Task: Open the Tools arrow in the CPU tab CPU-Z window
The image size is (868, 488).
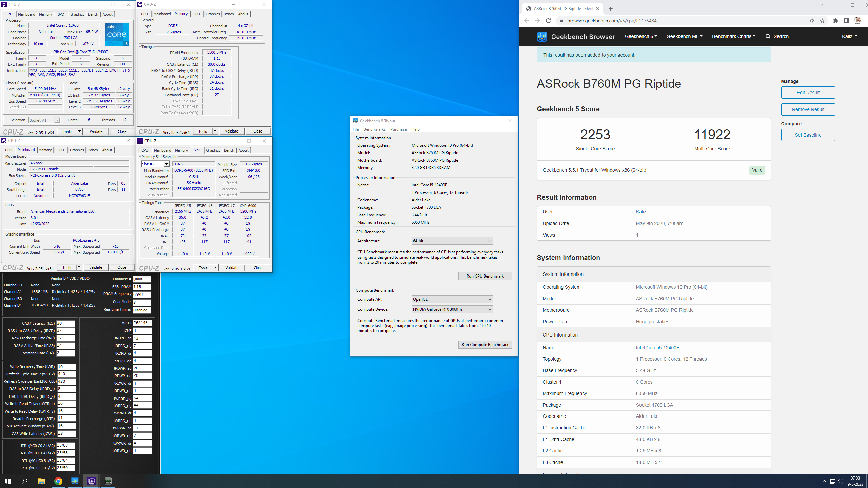Action: 79,131
